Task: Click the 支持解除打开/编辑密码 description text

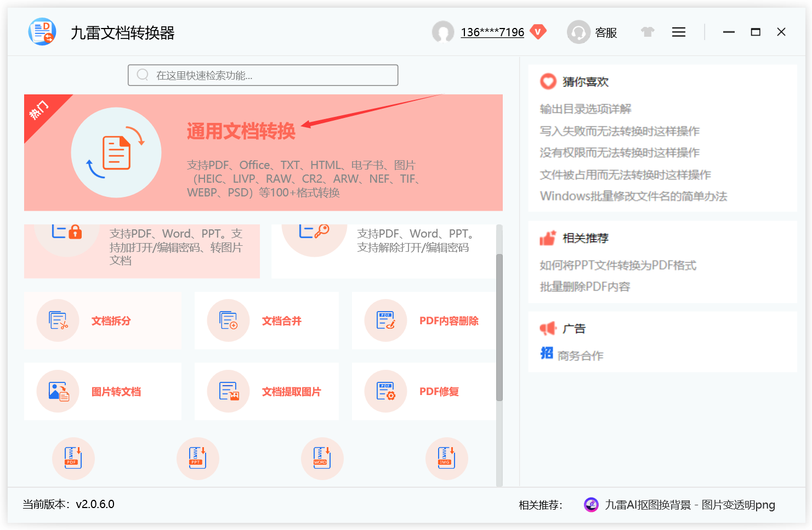Action: pyautogui.click(x=413, y=247)
